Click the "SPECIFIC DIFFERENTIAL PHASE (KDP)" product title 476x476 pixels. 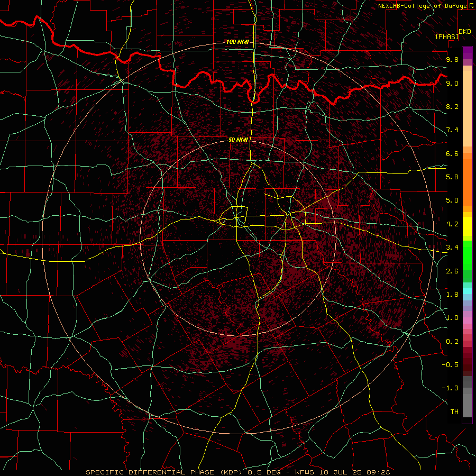(165, 472)
